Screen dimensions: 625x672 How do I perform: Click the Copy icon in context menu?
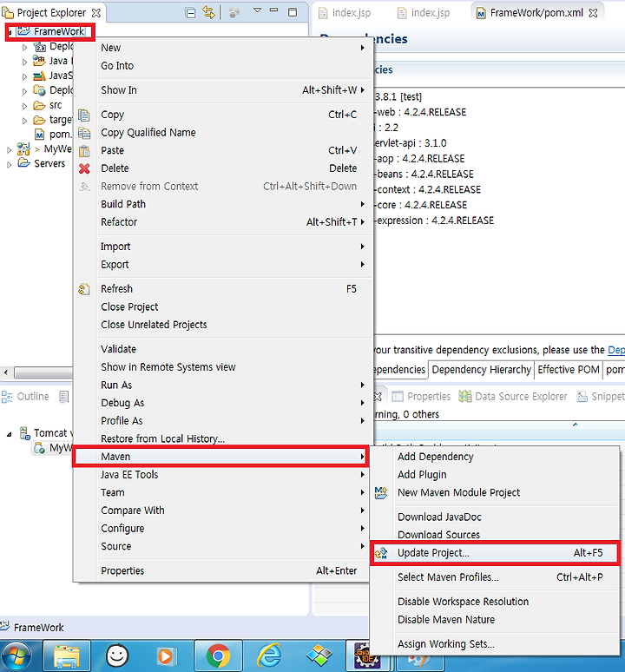pos(84,115)
